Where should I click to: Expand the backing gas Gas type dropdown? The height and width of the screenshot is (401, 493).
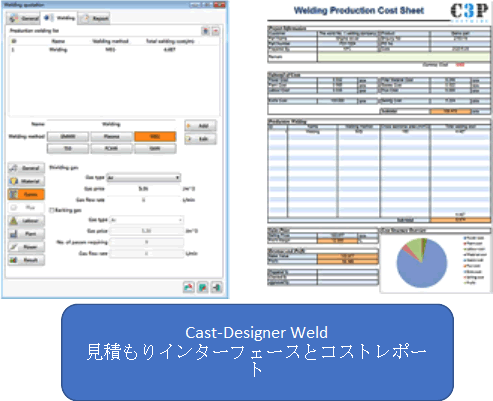coord(146,220)
